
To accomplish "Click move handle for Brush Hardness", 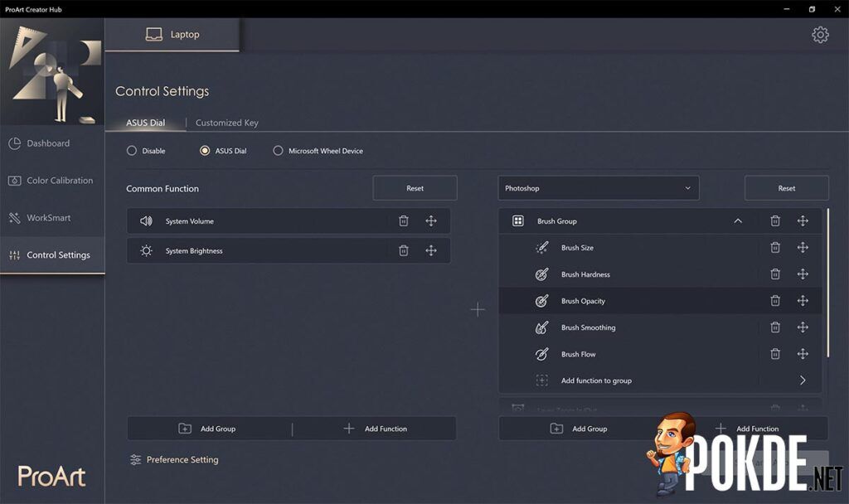I will pyautogui.click(x=803, y=274).
